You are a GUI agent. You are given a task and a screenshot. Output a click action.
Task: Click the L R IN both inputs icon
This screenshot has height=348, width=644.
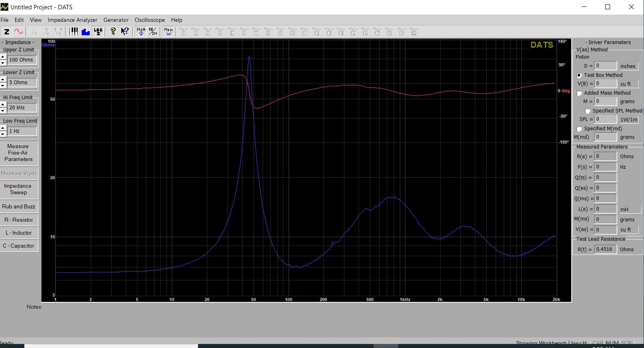coord(59,32)
